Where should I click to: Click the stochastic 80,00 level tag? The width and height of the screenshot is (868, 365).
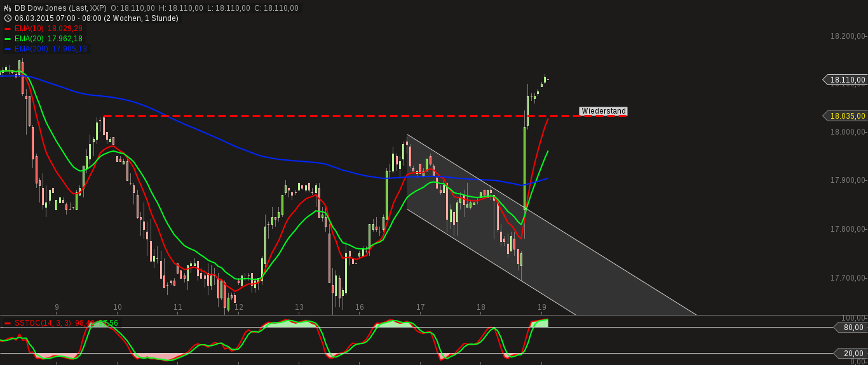(850, 328)
